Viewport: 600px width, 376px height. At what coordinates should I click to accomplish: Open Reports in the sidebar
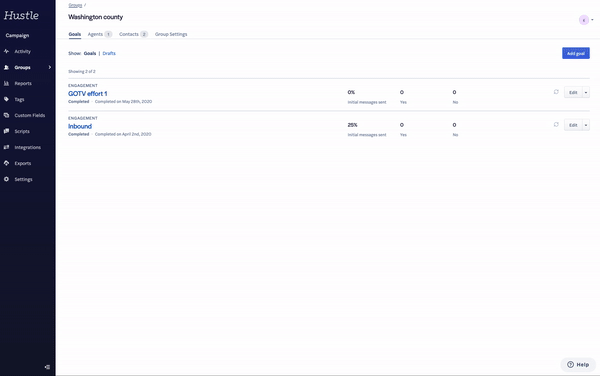23,83
